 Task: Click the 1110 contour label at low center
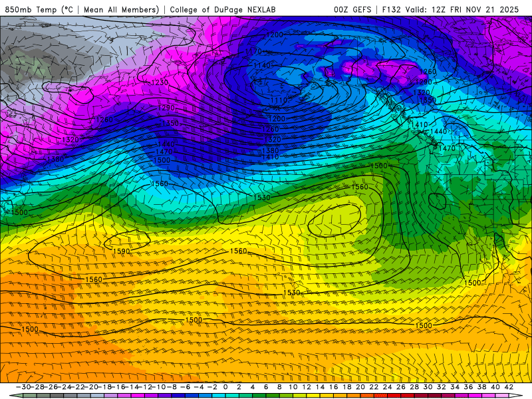coord(279,100)
